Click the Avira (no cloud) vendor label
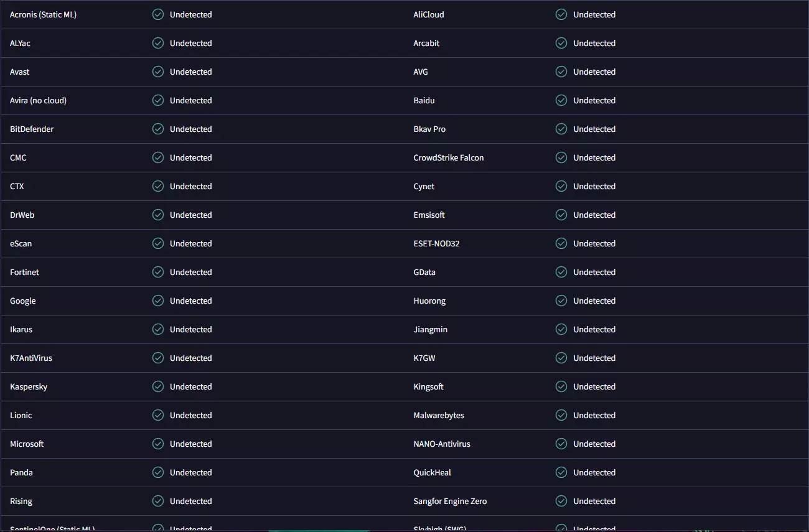The height and width of the screenshot is (532, 809). click(x=38, y=100)
